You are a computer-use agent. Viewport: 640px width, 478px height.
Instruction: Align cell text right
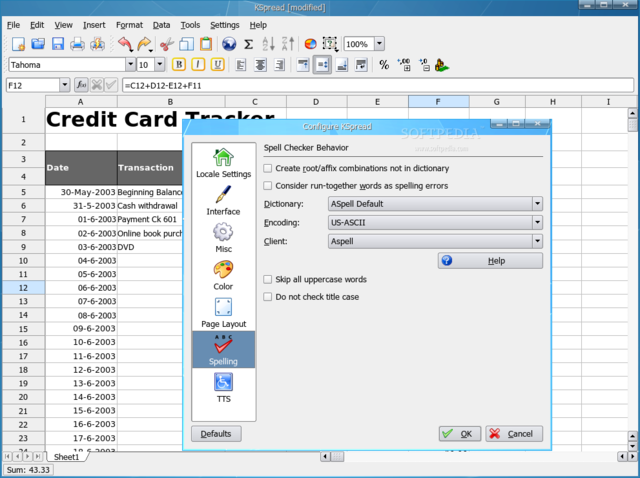tap(280, 64)
